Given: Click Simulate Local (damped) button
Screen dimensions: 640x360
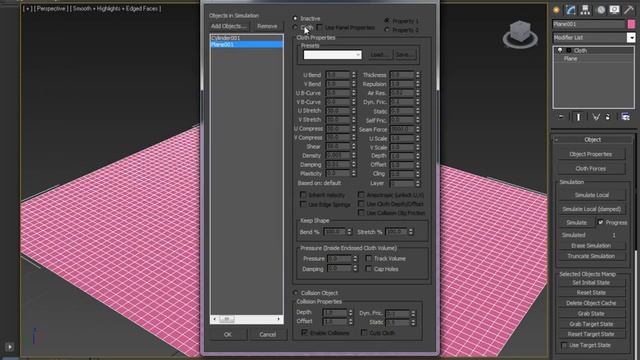Looking at the screenshot, I should point(591,209).
